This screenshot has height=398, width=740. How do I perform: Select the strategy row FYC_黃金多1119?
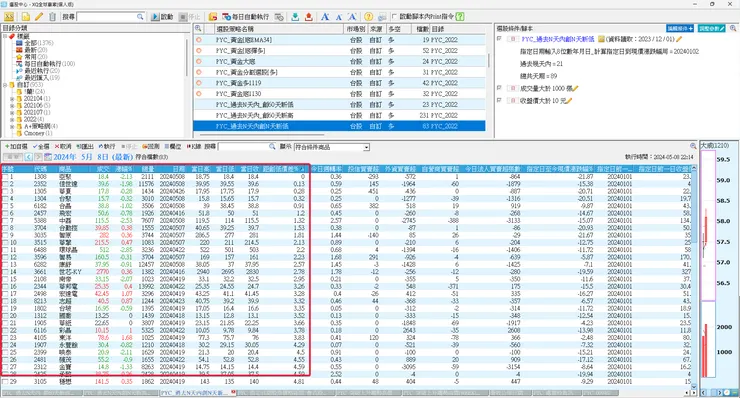(339, 83)
